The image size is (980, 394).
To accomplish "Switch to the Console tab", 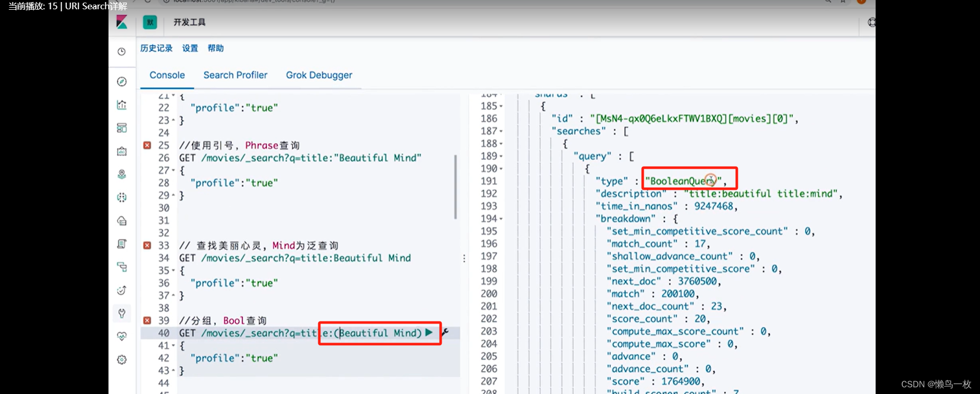I will click(x=167, y=75).
